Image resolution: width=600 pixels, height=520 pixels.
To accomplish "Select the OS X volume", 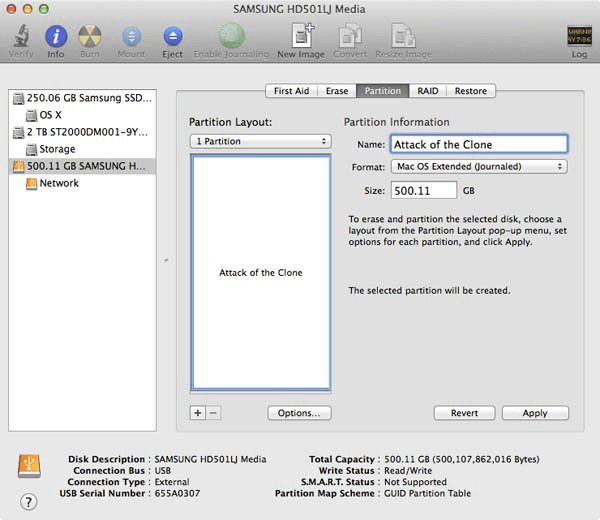I will coord(82,115).
